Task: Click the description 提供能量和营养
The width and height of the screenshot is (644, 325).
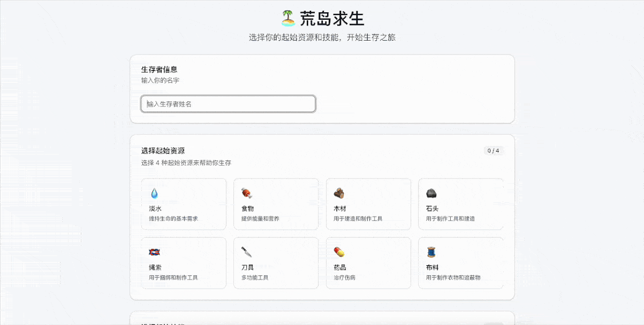Action: (260, 219)
